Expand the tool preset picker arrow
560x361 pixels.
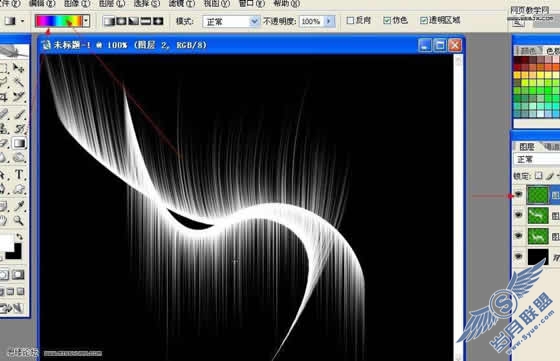[22, 21]
